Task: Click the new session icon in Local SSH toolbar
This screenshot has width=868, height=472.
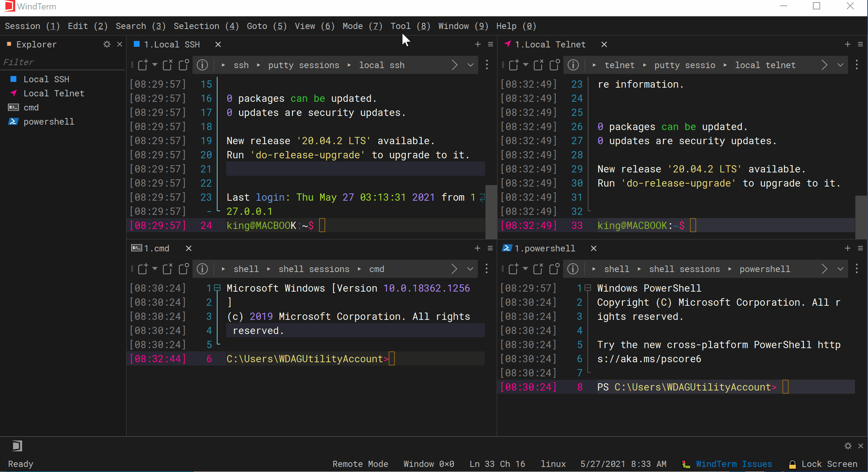Action: [x=143, y=65]
